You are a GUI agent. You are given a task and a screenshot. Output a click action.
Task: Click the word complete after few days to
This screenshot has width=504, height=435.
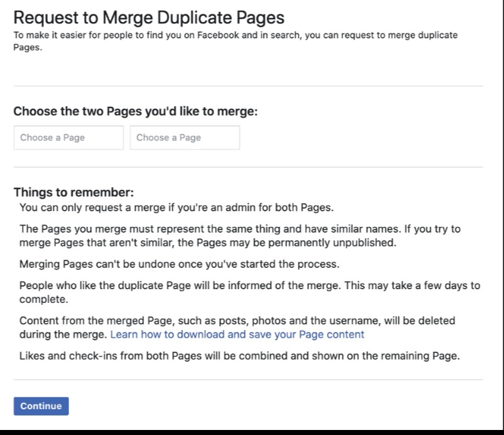point(44,299)
